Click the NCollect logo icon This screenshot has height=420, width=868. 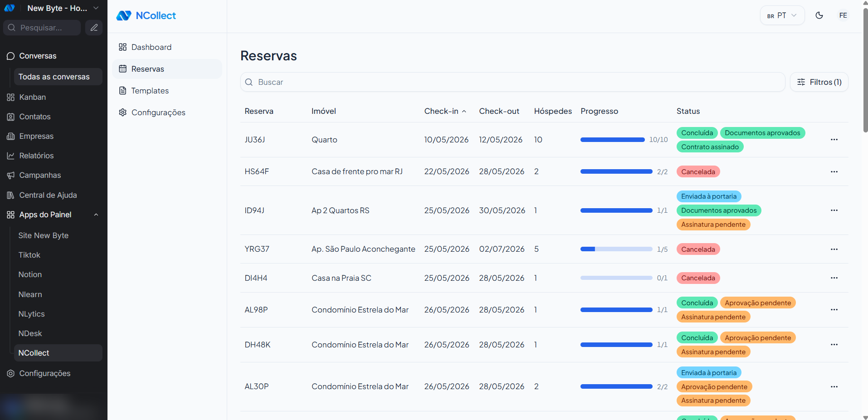[x=123, y=16]
